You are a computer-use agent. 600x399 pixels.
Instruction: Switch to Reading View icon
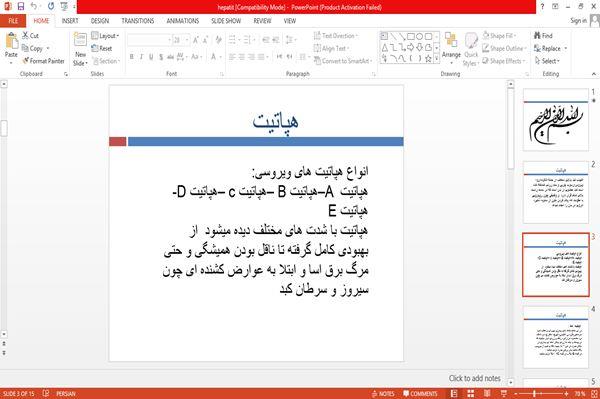point(487,394)
